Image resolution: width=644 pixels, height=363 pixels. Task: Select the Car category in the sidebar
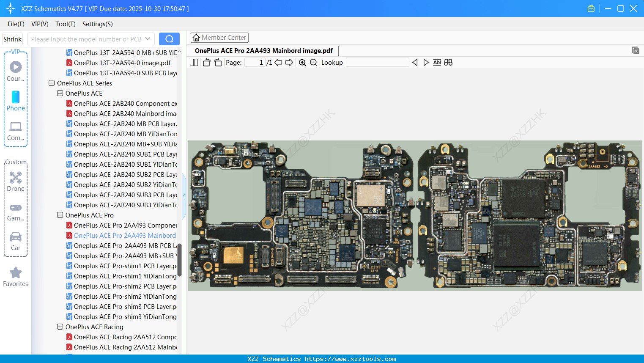click(x=16, y=241)
